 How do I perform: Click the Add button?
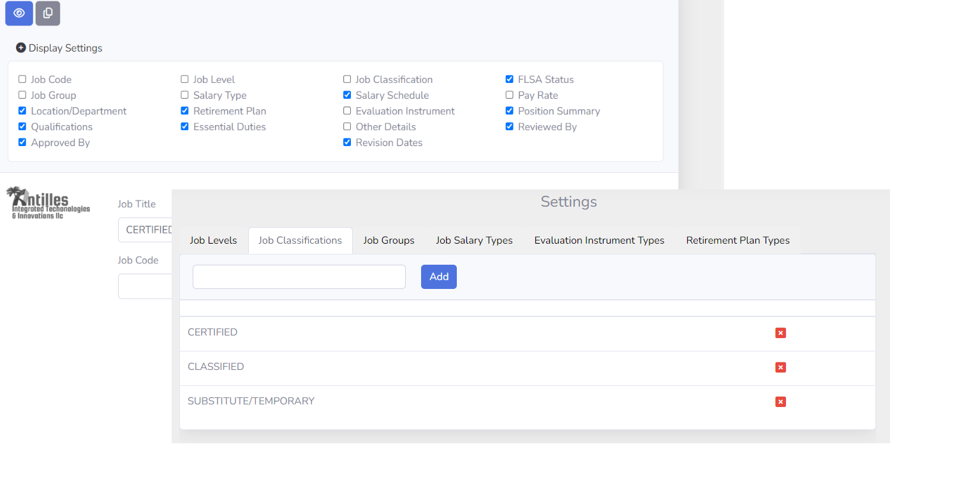click(439, 277)
